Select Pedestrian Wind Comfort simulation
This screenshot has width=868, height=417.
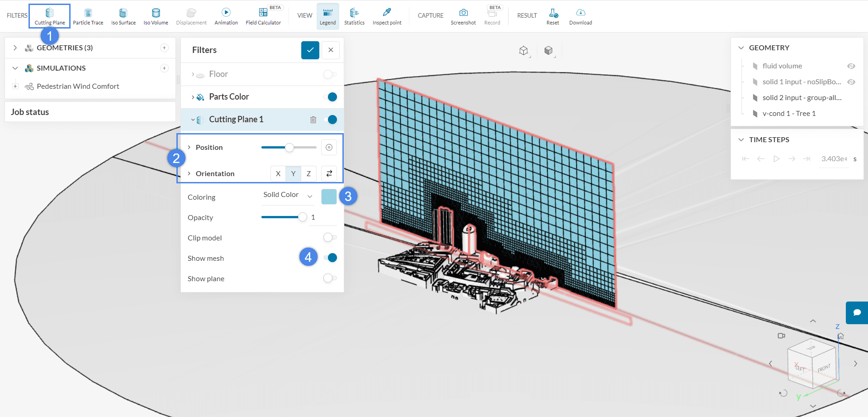click(x=78, y=86)
